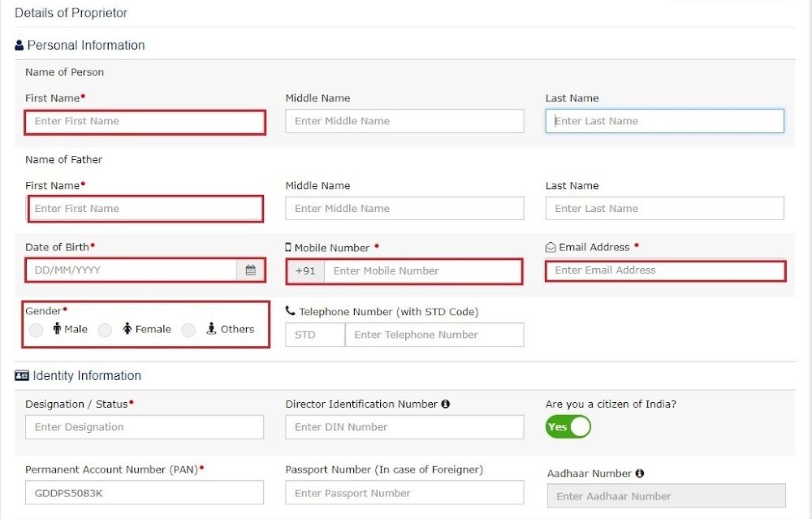Click the Aadhaar Number info icon
The width and height of the screenshot is (812, 519).
(x=640, y=474)
